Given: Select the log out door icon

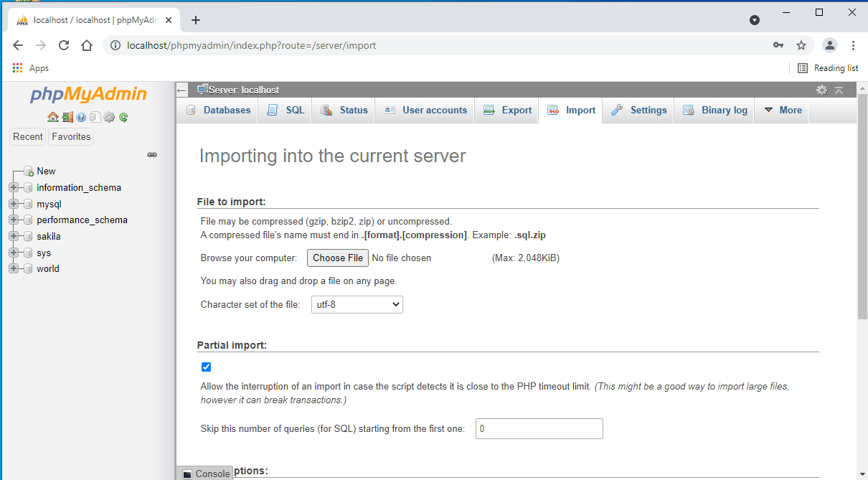Looking at the screenshot, I should [67, 117].
